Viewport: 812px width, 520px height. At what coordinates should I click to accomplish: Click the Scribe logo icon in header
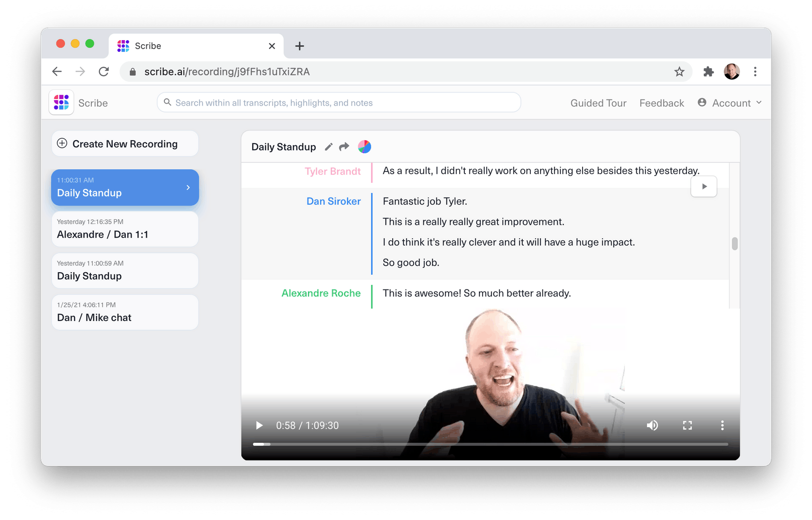pyautogui.click(x=61, y=103)
